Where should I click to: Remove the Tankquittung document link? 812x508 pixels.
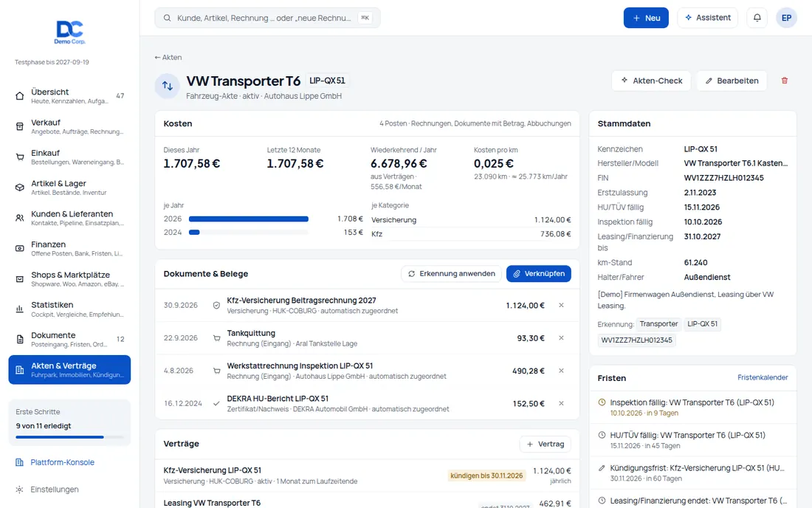point(561,338)
